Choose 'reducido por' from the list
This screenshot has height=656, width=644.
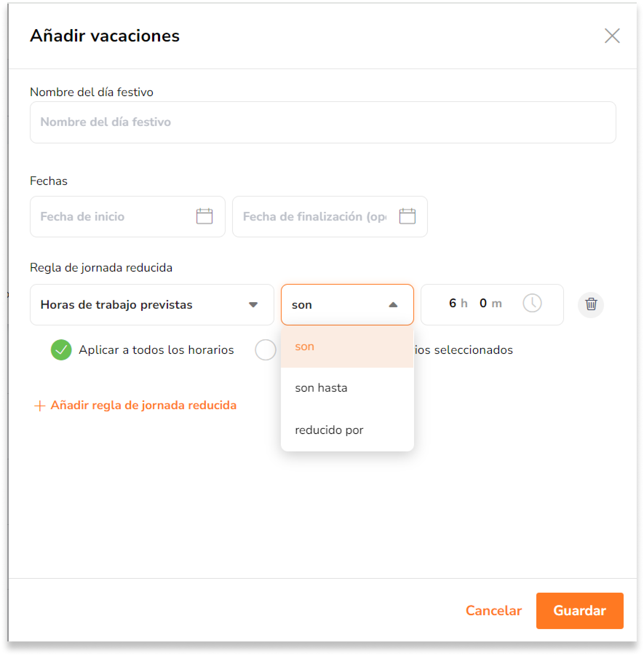click(347, 430)
